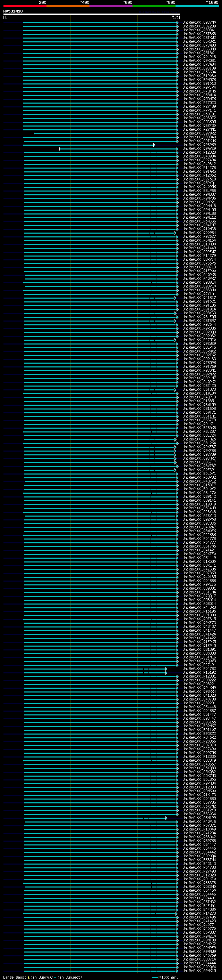Select hit label UniRef100_P04778
This screenshot has width=222, height=980.
click(199, 539)
